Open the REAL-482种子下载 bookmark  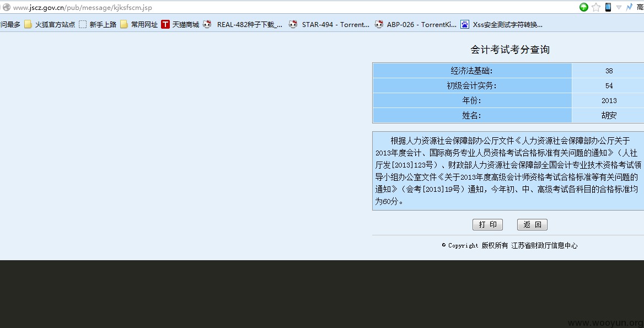(x=243, y=25)
